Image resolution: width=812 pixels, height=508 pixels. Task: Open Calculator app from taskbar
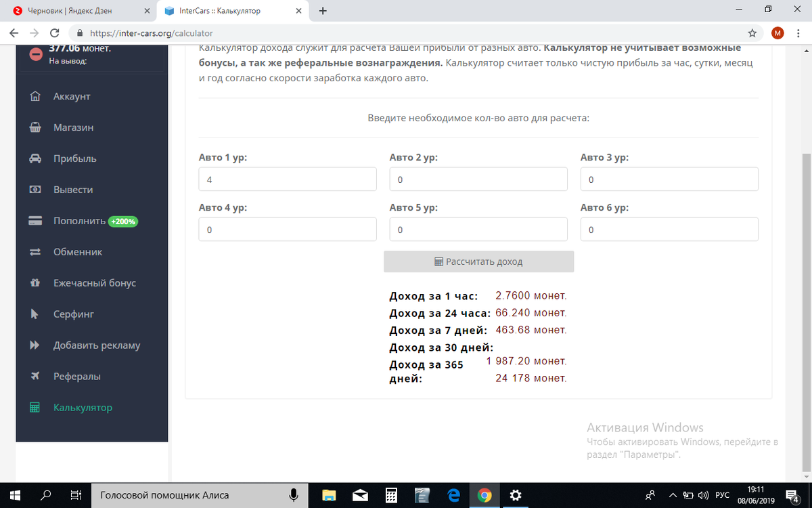(x=391, y=495)
